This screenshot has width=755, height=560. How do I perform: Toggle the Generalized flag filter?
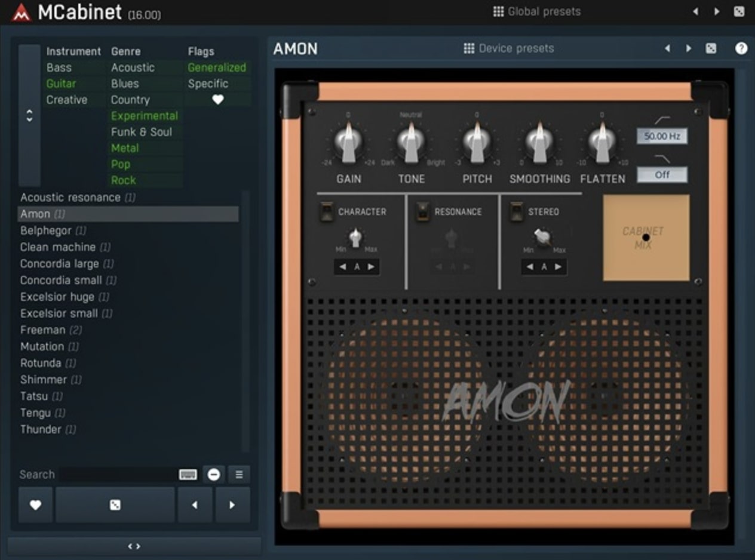click(217, 67)
